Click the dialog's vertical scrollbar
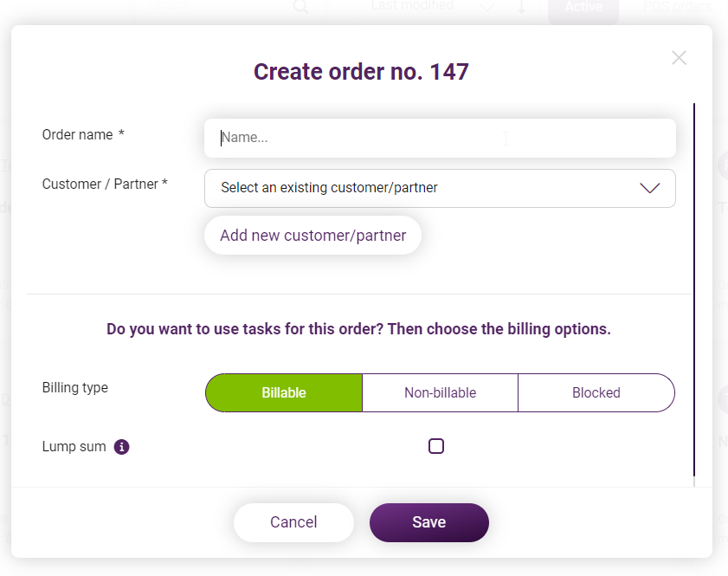This screenshot has height=576, width=728. 694,290
